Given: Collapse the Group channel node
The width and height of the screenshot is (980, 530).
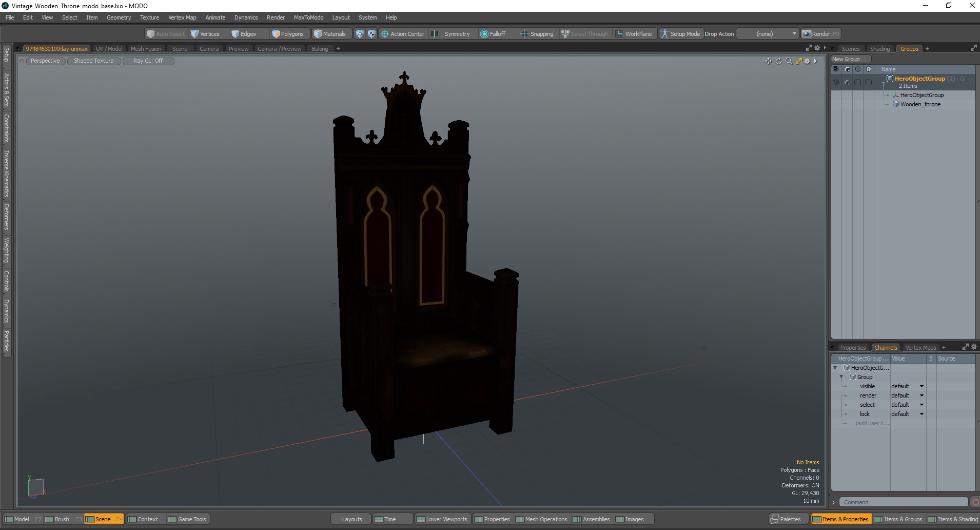Looking at the screenshot, I should click(841, 377).
